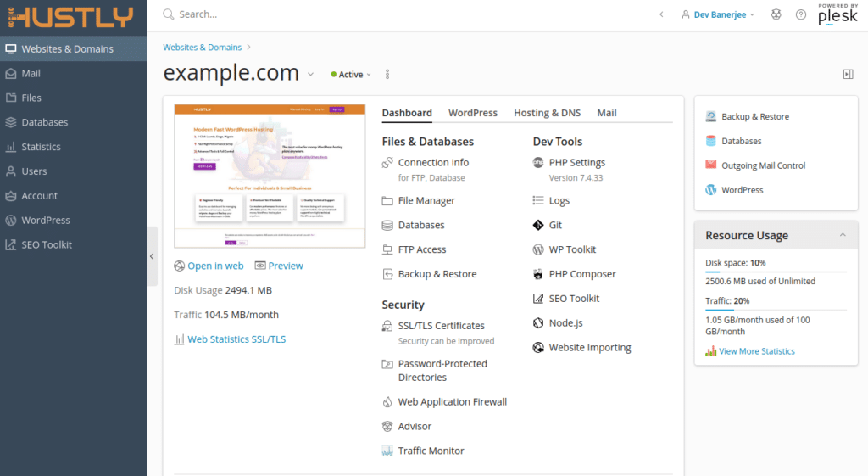Click the PHP Composer icon
The height and width of the screenshot is (476, 868).
(x=538, y=274)
